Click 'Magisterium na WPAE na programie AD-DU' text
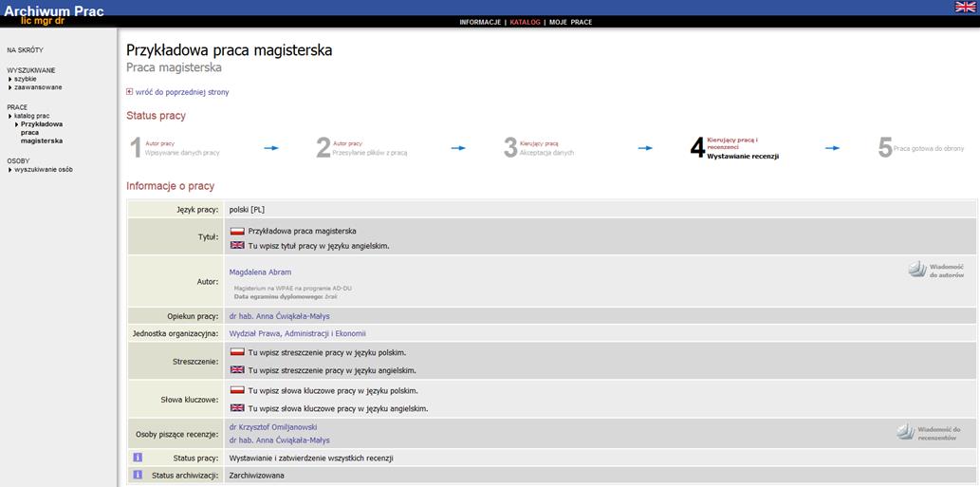Viewport: 980px width, 487px height. pyautogui.click(x=292, y=289)
